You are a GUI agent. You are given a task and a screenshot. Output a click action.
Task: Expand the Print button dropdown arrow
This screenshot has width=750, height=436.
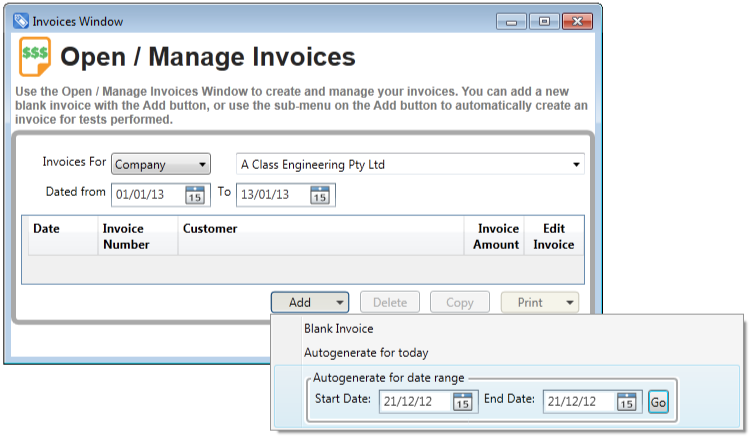[x=570, y=302]
